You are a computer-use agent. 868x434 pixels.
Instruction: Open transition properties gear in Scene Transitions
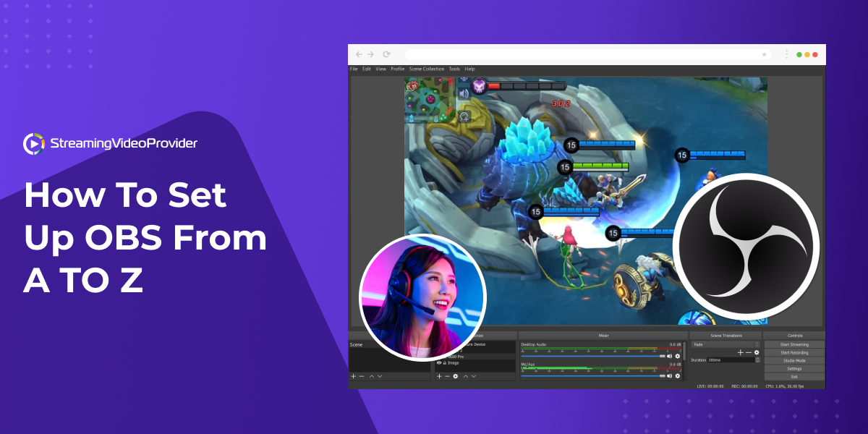pyautogui.click(x=757, y=353)
